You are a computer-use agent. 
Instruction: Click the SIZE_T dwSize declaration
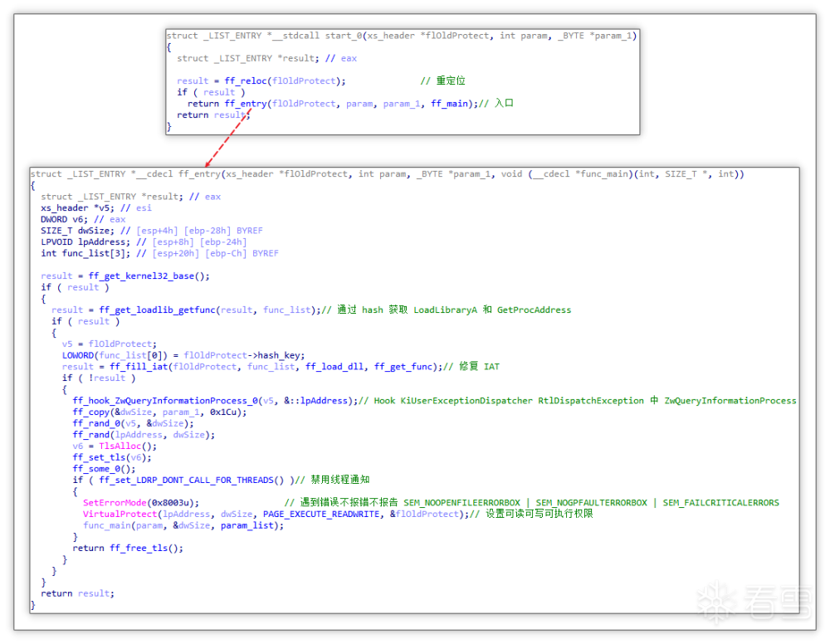pos(77,231)
